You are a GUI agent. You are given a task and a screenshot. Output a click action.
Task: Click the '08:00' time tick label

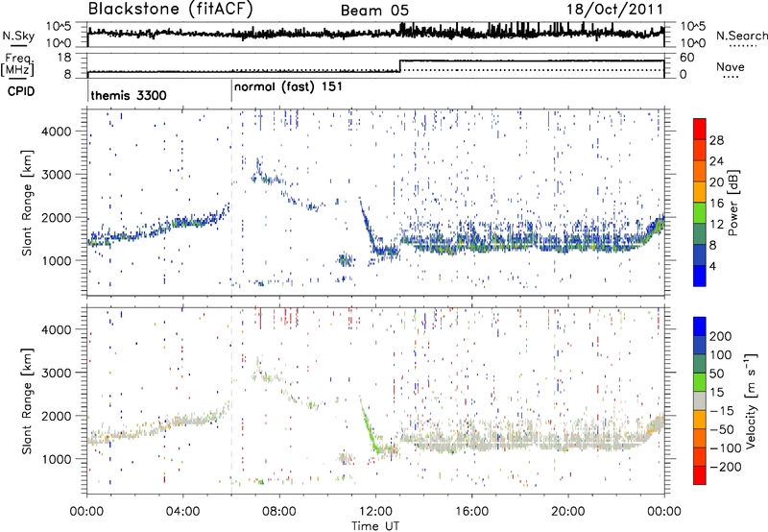[279, 511]
